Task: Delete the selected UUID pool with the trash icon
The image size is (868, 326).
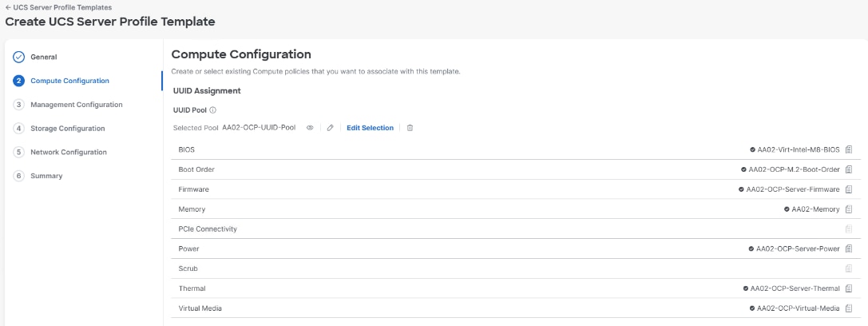Action: (x=410, y=128)
